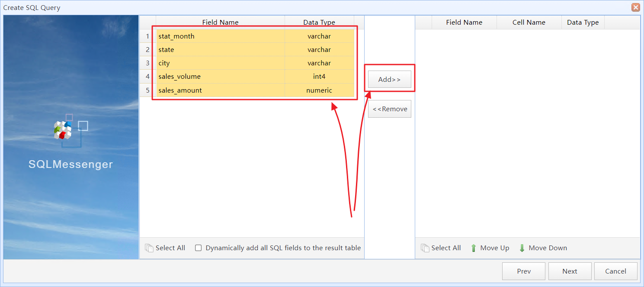This screenshot has height=287, width=644.
Task: Enable dynamically adding all SQL fields
Action: coord(198,248)
